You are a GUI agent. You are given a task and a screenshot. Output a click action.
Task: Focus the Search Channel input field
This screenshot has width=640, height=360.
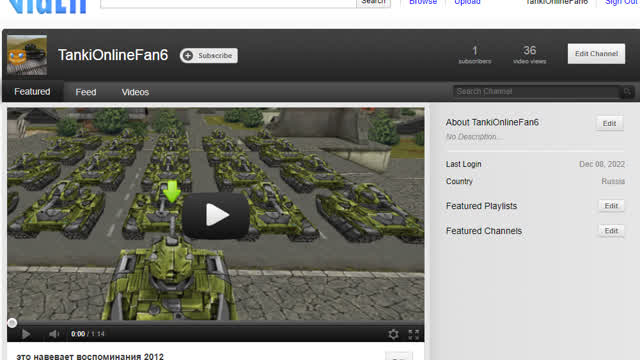tap(537, 92)
